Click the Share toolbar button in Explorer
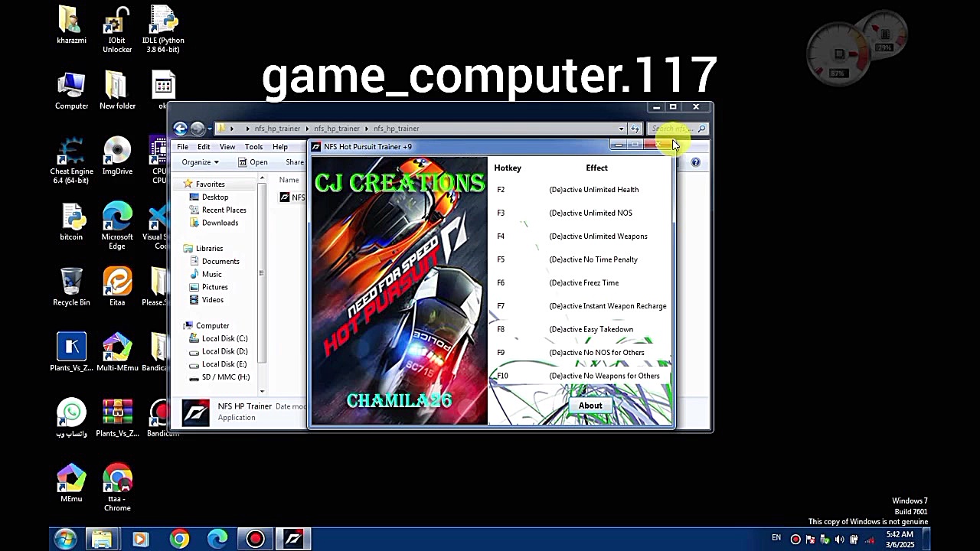The width and height of the screenshot is (980, 551). [x=295, y=162]
